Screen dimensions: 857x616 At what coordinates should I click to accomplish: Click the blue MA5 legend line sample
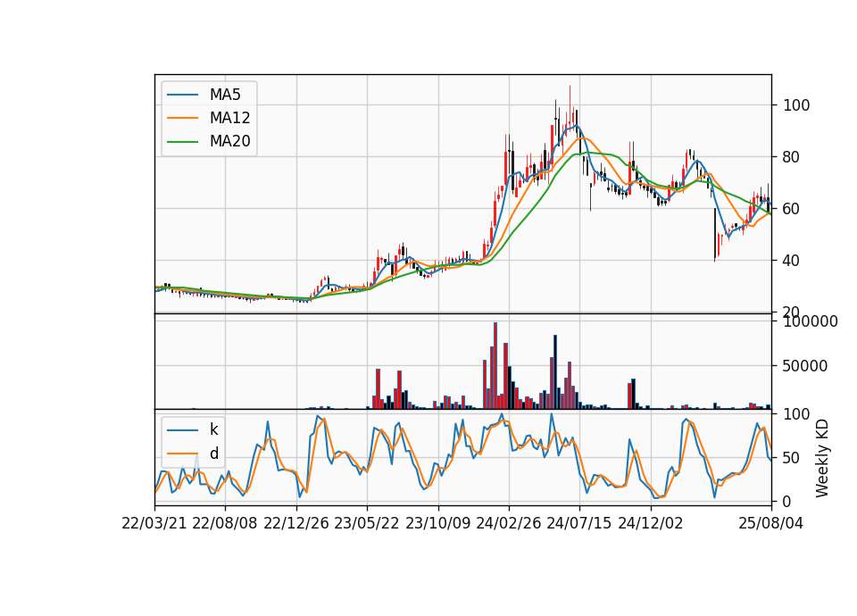pyautogui.click(x=182, y=96)
